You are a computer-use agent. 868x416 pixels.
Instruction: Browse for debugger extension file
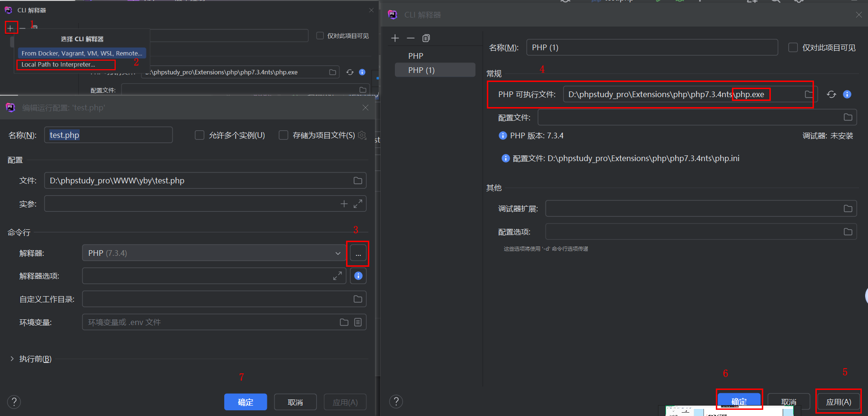pyautogui.click(x=848, y=208)
